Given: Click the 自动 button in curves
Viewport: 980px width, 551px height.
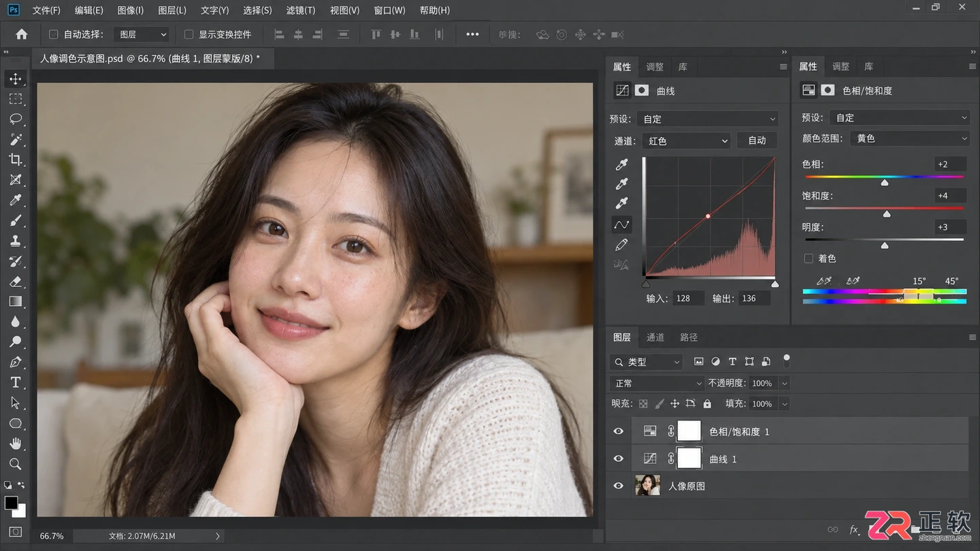Looking at the screenshot, I should coord(757,141).
